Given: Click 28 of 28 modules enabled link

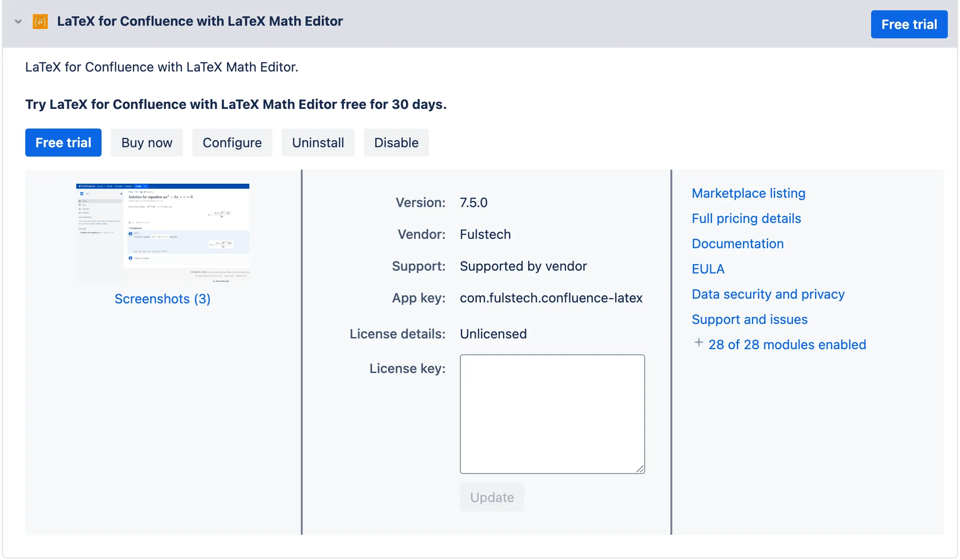Looking at the screenshot, I should pos(787,345).
